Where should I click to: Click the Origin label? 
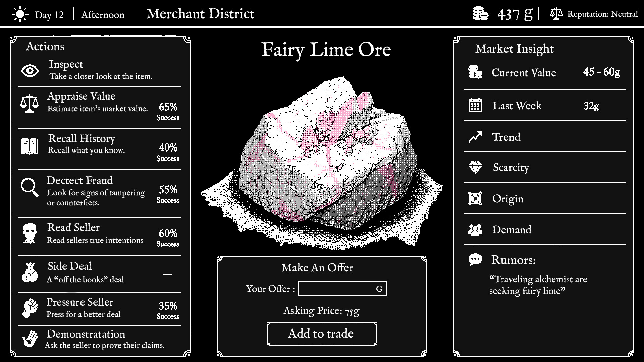pos(508,199)
